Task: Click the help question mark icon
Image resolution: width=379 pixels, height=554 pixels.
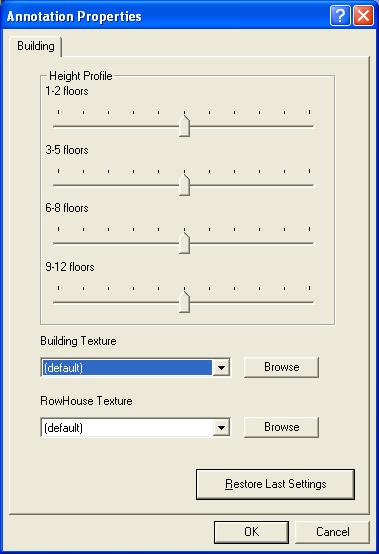Action: [340, 16]
